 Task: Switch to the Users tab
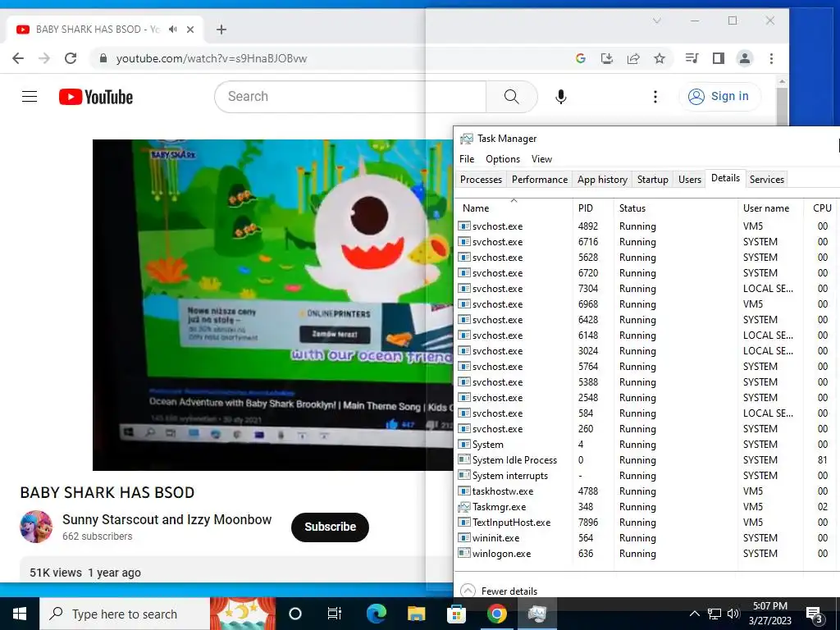click(x=689, y=180)
